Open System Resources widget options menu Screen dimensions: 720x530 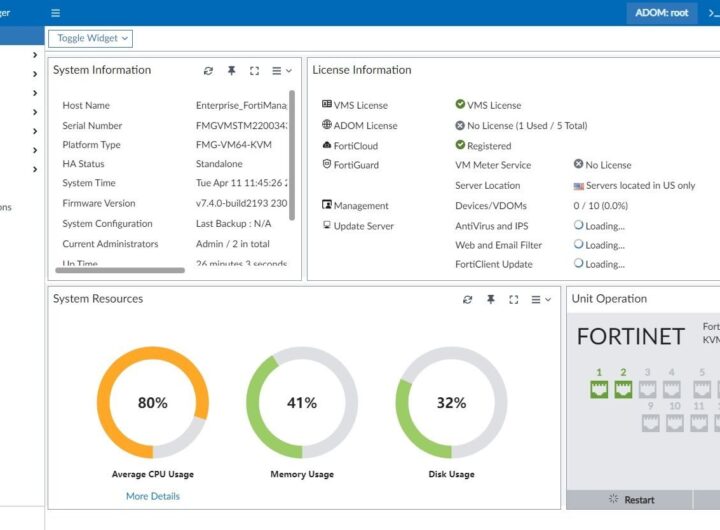540,299
